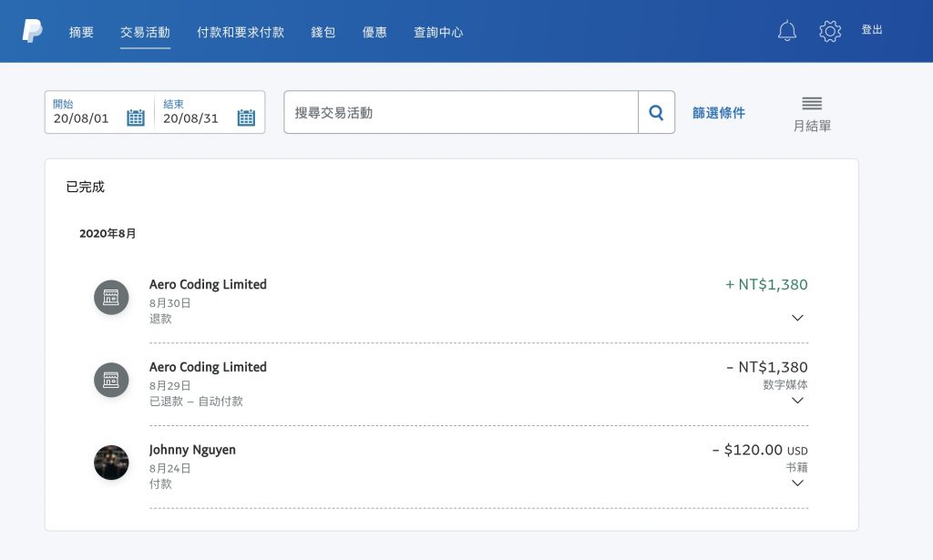Click merchant icon of the 8月30日 refund
Image resolution: width=933 pixels, height=560 pixels.
tap(111, 297)
